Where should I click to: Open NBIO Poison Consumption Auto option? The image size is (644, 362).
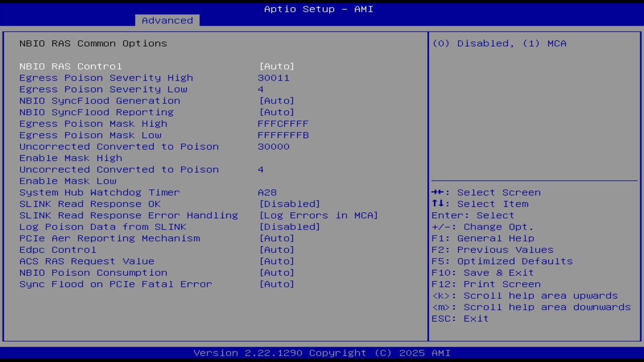(277, 273)
